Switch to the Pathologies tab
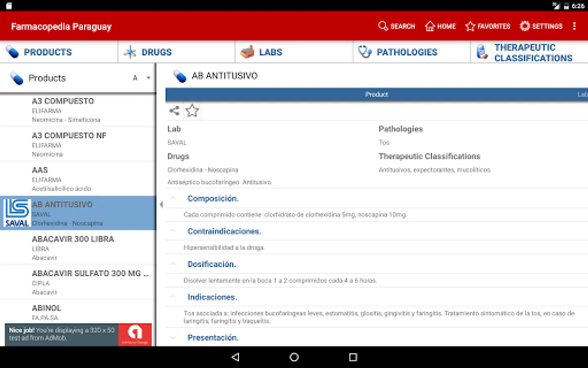Screen dimensions: 588x368 [x=412, y=52]
